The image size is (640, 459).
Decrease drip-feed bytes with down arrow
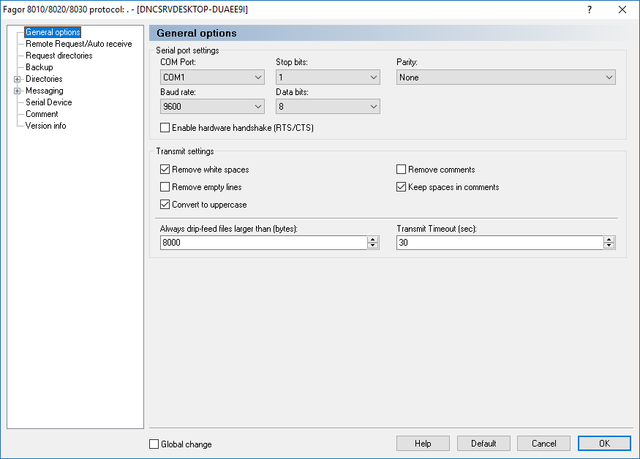click(x=373, y=246)
